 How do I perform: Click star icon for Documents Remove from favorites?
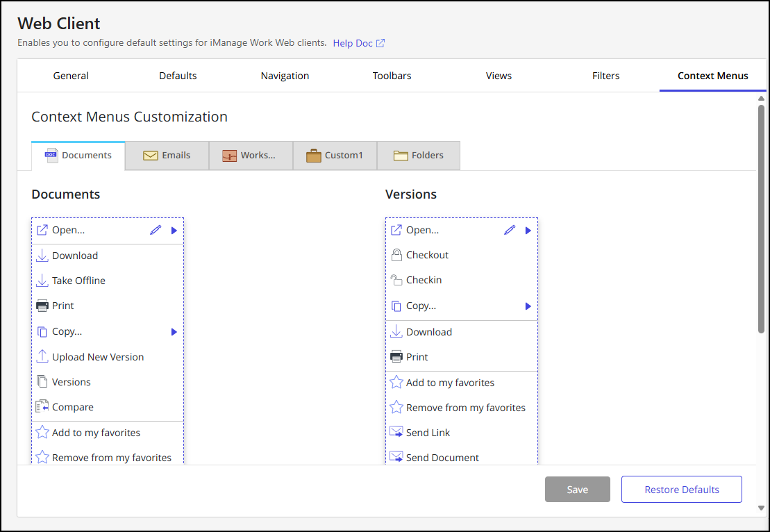42,457
